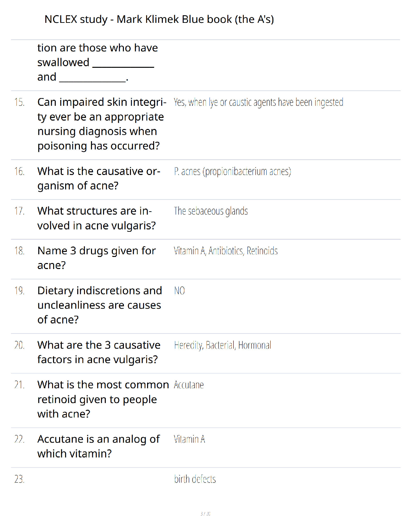Click the answer birth defects
This screenshot has width=411, height=532.
point(195,479)
